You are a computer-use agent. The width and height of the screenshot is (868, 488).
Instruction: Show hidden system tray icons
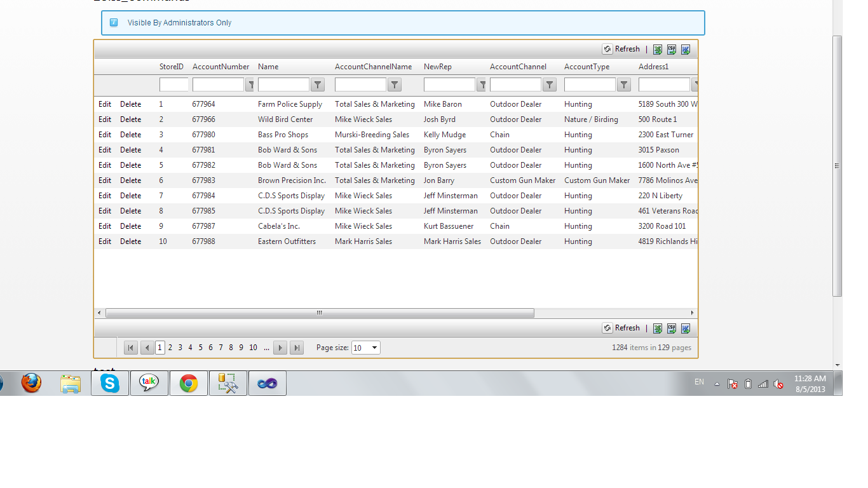[717, 384]
